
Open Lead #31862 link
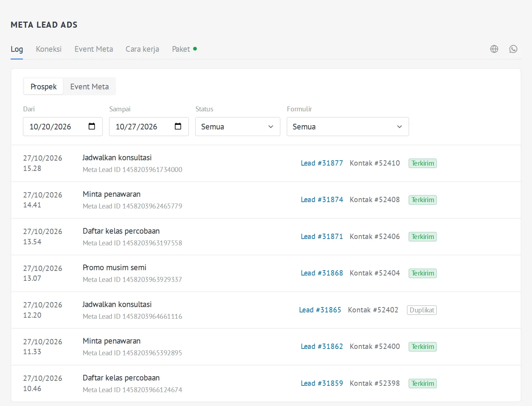click(x=322, y=346)
